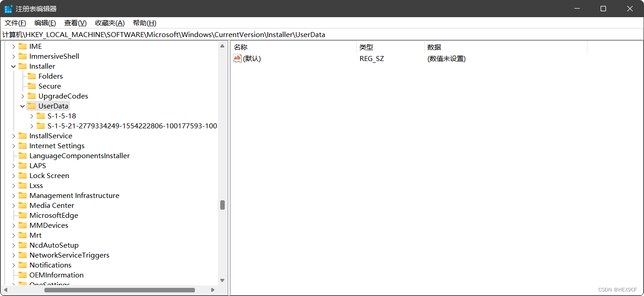Collapse the UserData key chevron
The image size is (644, 296).
coord(23,106)
